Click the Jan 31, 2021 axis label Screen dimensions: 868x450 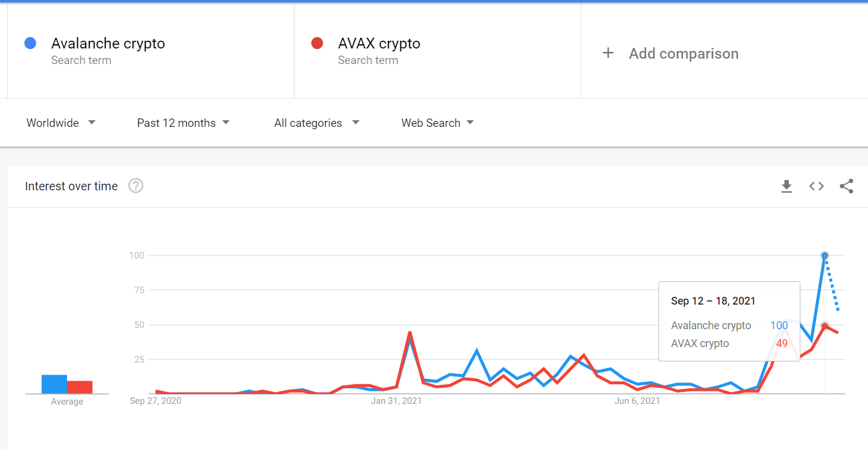coord(396,401)
